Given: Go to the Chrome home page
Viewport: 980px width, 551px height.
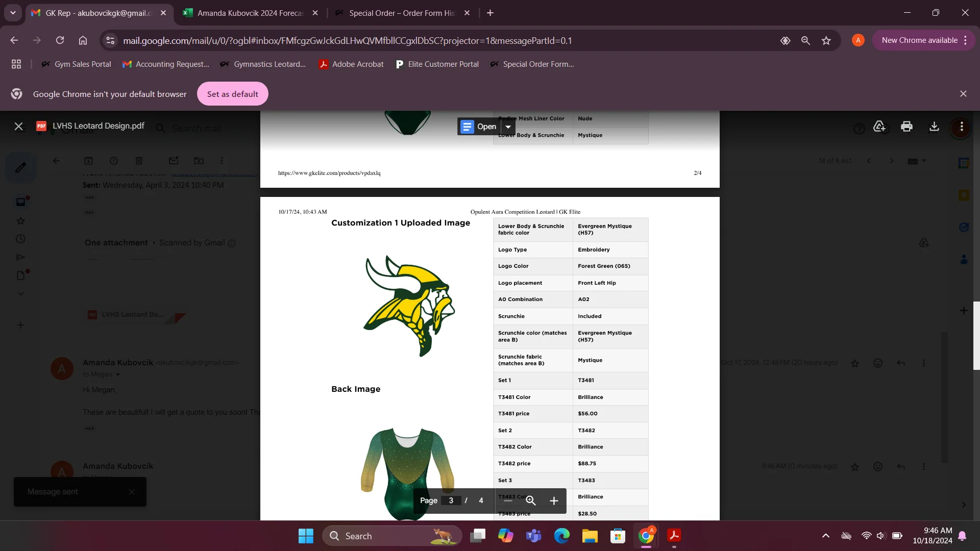Looking at the screenshot, I should click(83, 40).
